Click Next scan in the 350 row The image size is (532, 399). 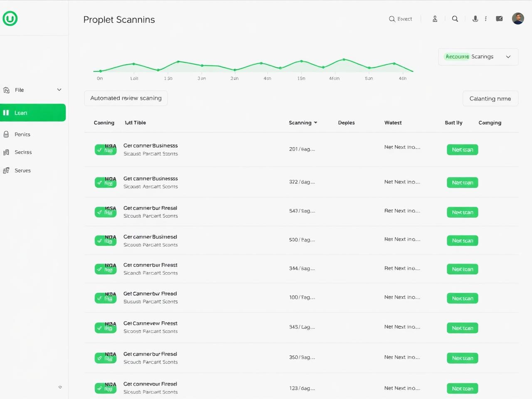coord(463,358)
